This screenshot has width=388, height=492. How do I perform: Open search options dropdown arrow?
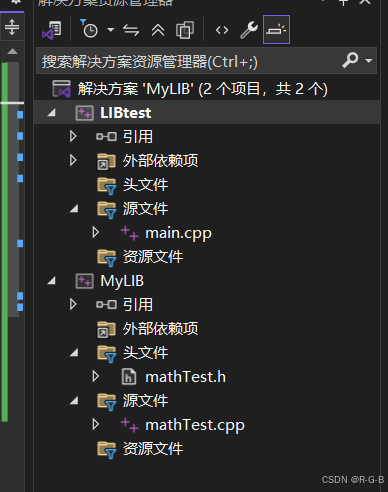tap(369, 61)
